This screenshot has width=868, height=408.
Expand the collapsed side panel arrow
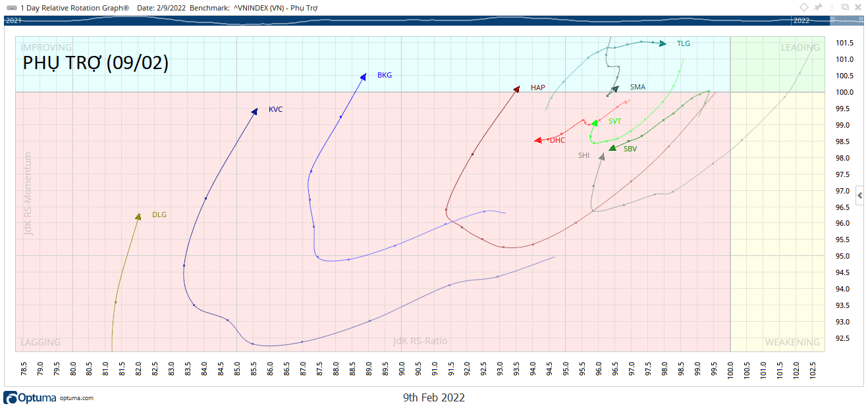click(861, 195)
